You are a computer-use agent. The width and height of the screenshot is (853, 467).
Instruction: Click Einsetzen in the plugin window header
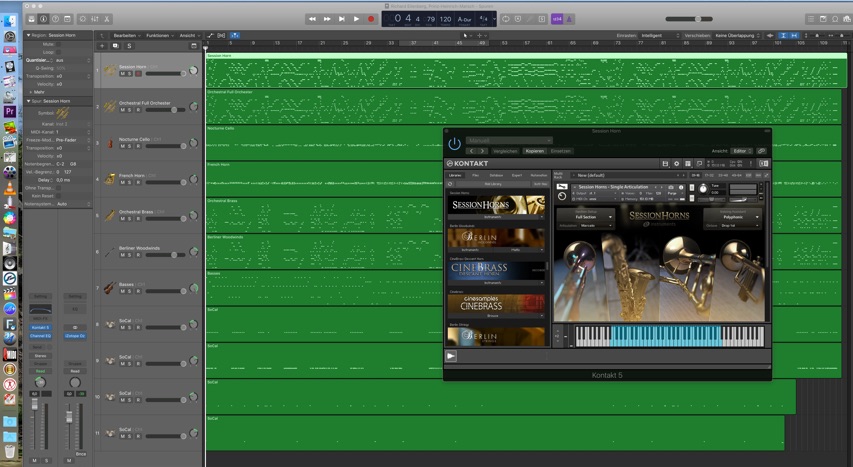click(x=560, y=151)
